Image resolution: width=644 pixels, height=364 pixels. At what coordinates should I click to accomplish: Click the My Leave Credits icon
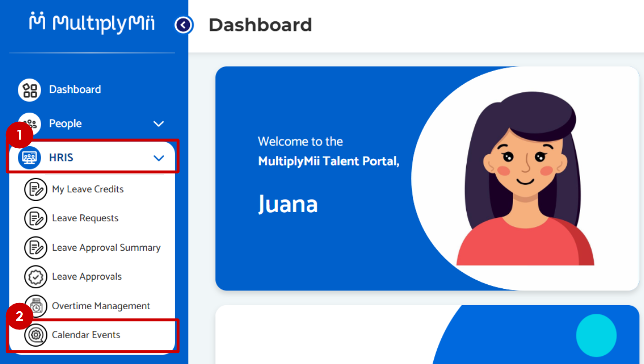click(36, 189)
